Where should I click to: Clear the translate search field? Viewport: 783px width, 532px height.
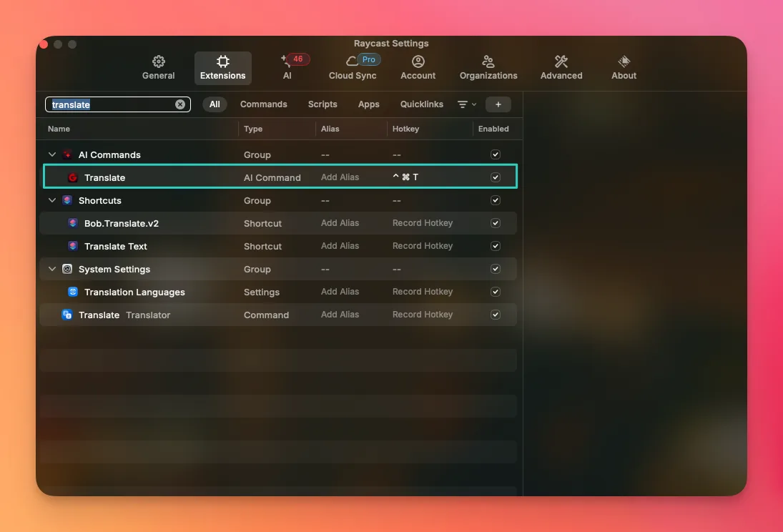(x=179, y=104)
